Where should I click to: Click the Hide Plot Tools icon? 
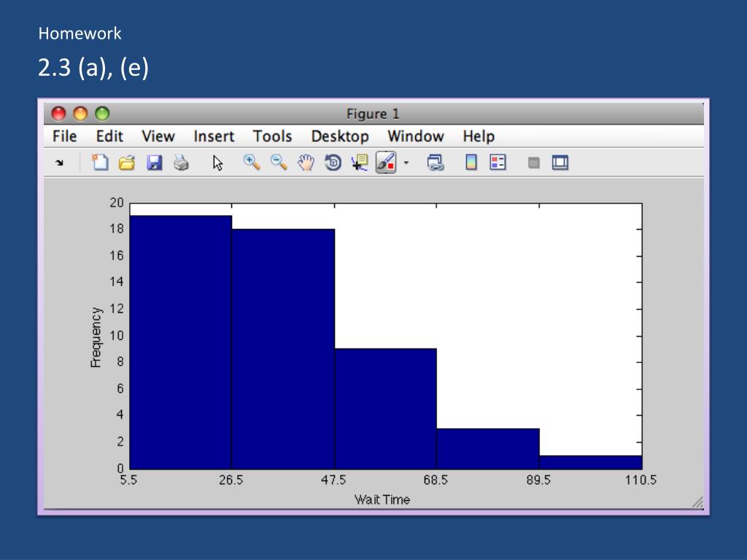(x=533, y=163)
